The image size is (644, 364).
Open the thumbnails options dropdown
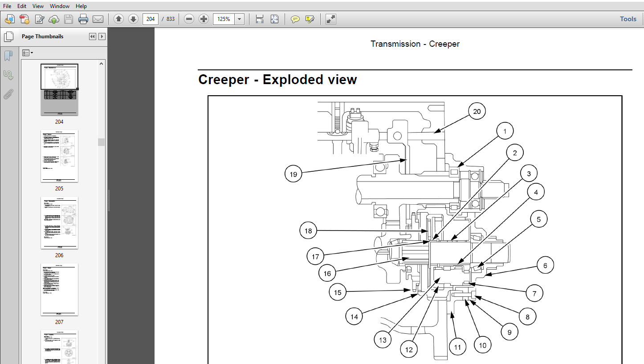[28, 53]
